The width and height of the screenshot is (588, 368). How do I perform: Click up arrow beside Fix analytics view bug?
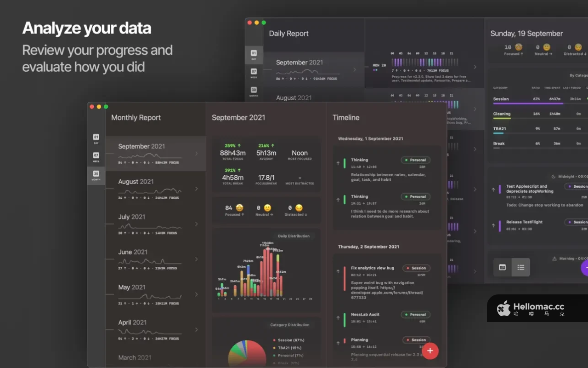coord(338,271)
